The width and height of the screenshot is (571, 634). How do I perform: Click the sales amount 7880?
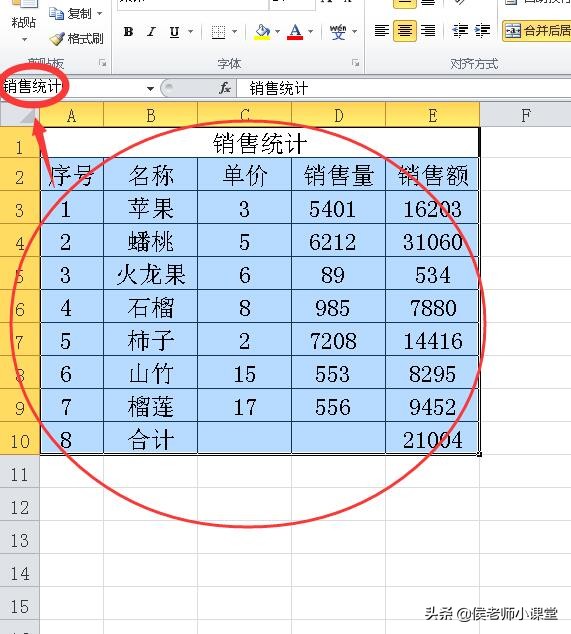pos(432,306)
